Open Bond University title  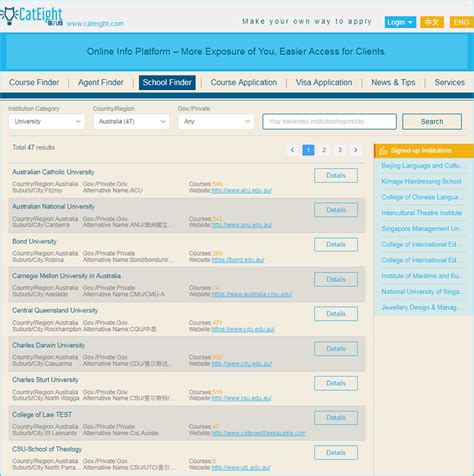[x=34, y=241]
